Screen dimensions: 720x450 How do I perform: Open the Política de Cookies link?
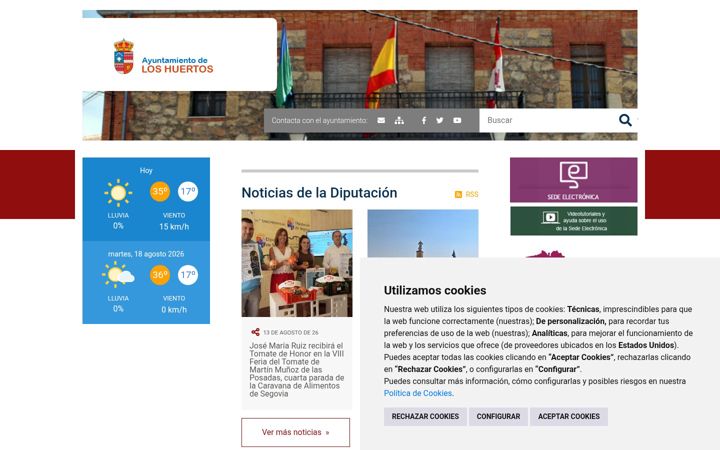pos(418,393)
